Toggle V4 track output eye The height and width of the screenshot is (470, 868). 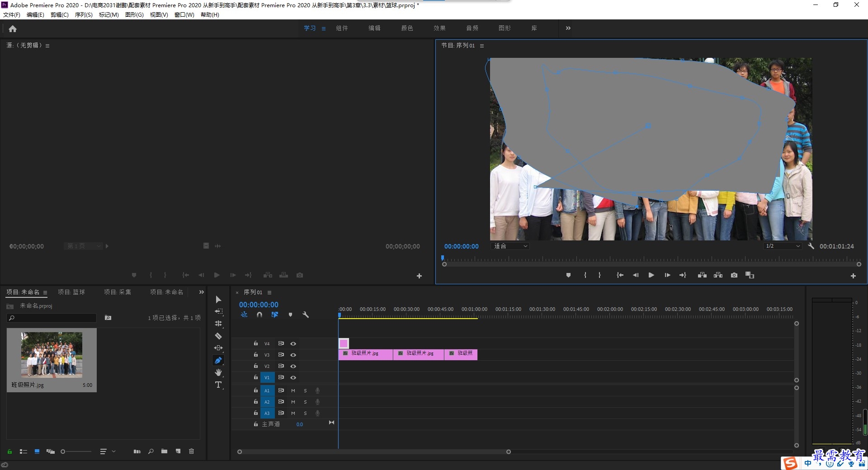coord(293,343)
